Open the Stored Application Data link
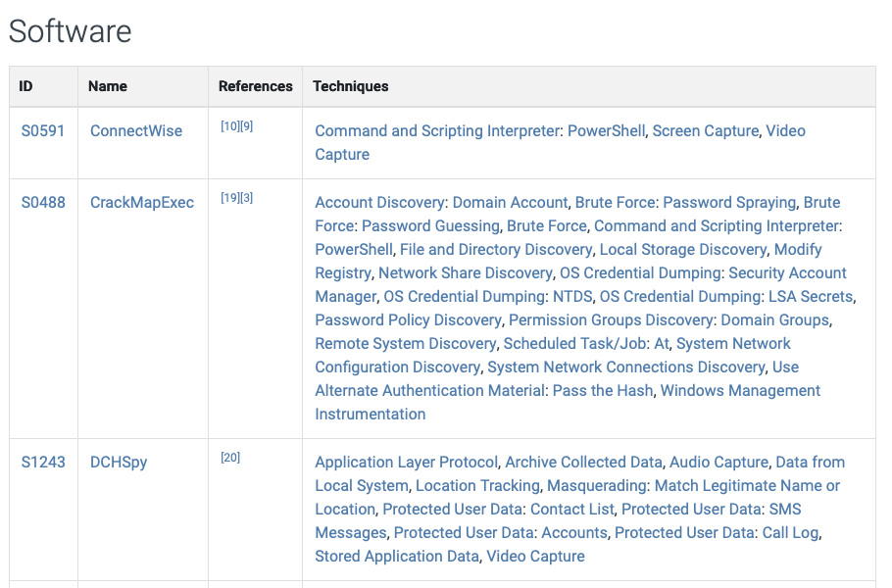892x588 pixels. 397,556
